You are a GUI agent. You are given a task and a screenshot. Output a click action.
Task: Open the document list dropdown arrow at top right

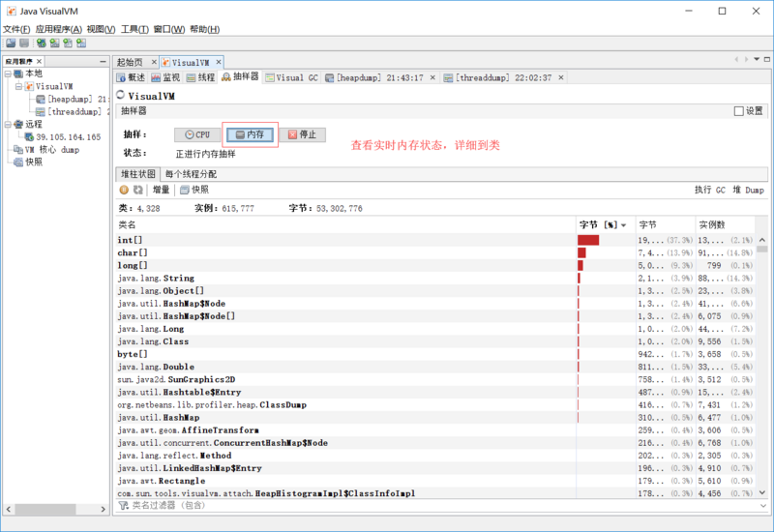click(757, 59)
